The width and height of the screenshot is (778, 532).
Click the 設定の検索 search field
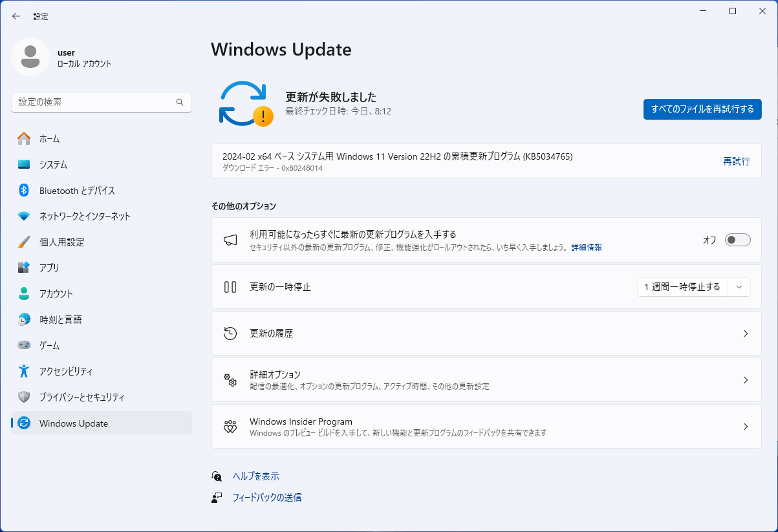coord(102,102)
